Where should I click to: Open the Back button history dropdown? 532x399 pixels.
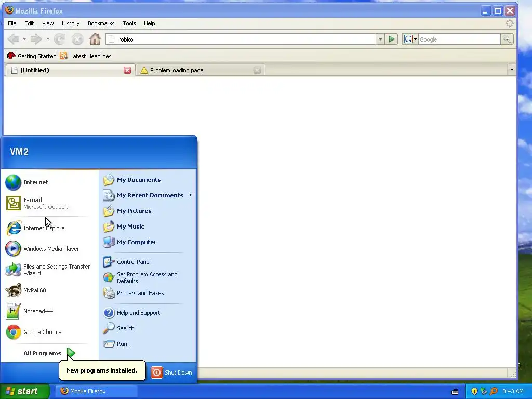[x=24, y=39]
